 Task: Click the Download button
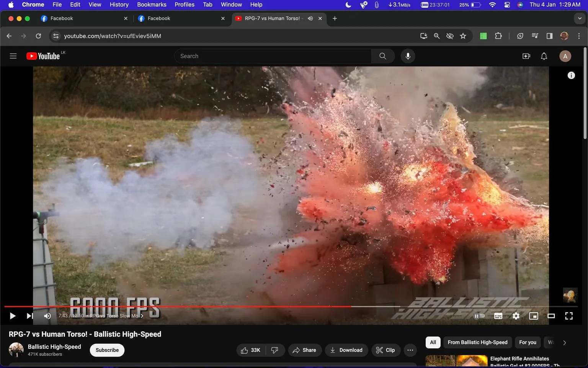pos(346,350)
